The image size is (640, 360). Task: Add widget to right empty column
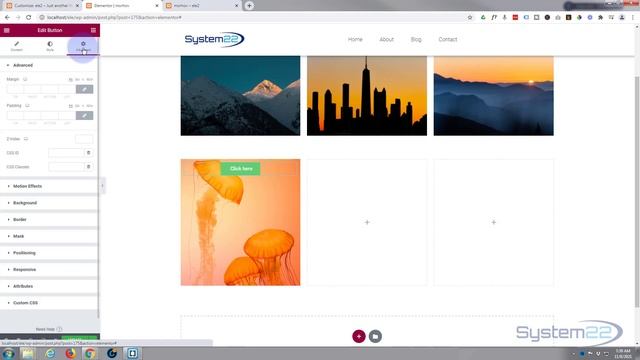tap(493, 222)
